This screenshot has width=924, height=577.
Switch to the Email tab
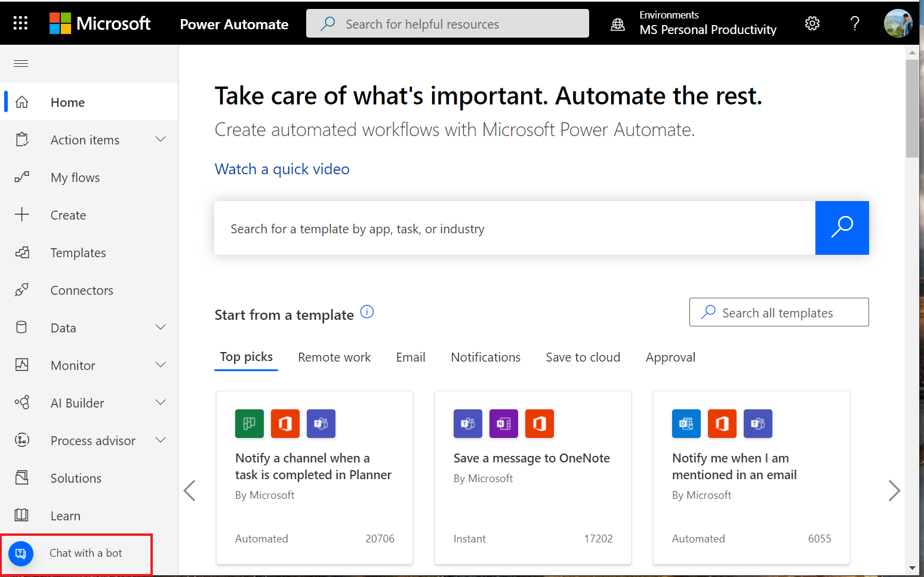pyautogui.click(x=411, y=357)
